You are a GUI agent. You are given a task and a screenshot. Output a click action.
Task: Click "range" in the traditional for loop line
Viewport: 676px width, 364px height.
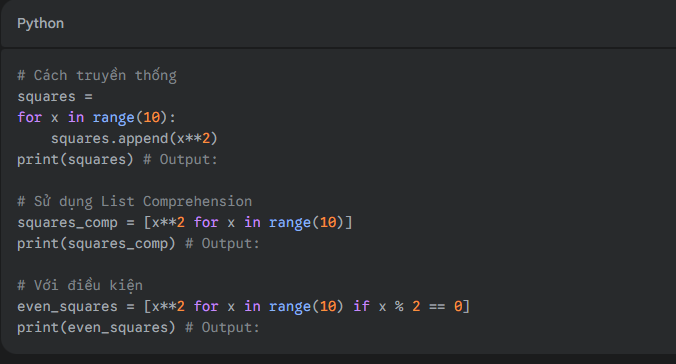[x=114, y=117]
